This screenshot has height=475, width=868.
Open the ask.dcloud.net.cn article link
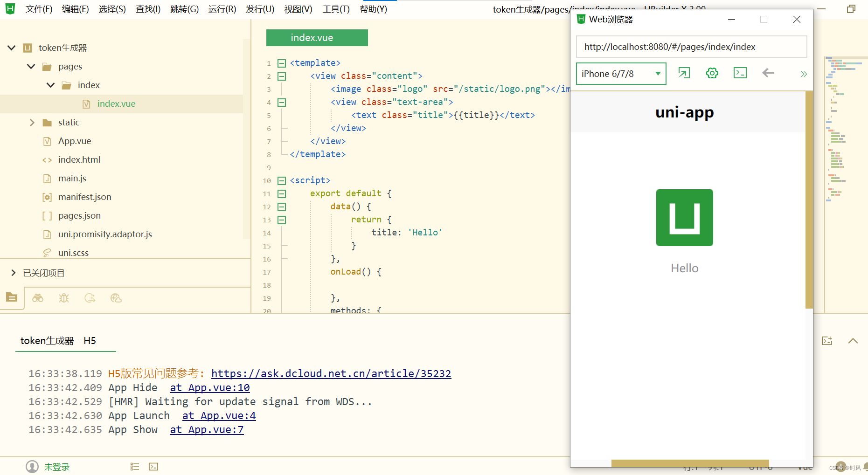pyautogui.click(x=331, y=373)
